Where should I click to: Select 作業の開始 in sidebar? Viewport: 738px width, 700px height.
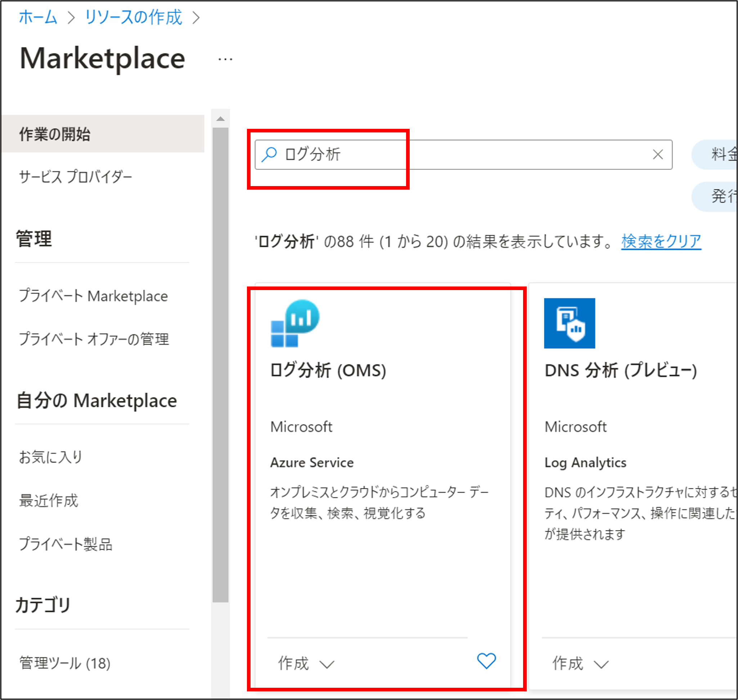(54, 134)
